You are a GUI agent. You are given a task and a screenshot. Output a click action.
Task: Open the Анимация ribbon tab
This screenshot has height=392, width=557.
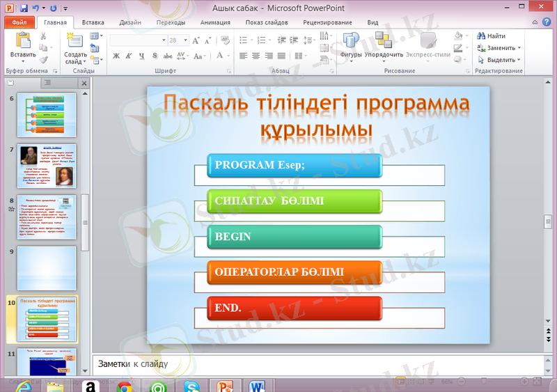point(215,22)
